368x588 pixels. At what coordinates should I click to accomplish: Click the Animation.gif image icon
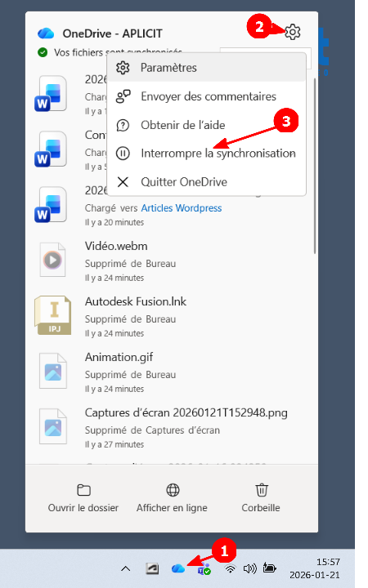click(53, 371)
